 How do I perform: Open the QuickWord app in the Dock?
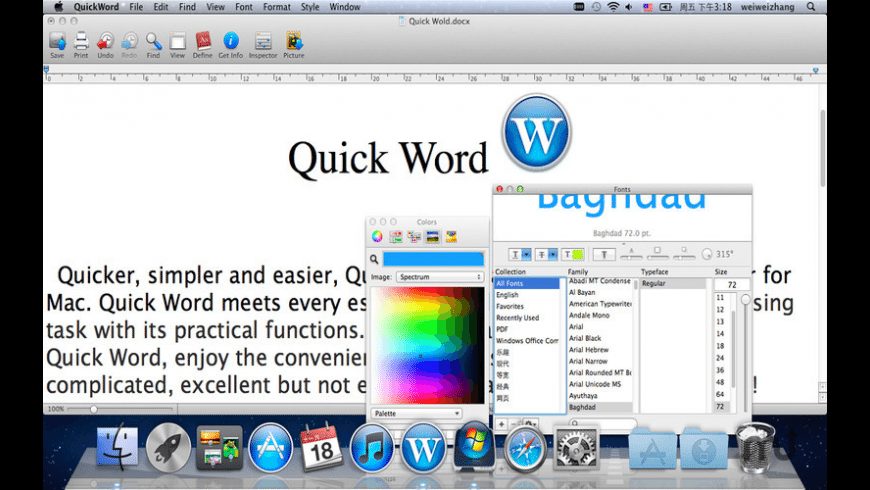[x=423, y=447]
